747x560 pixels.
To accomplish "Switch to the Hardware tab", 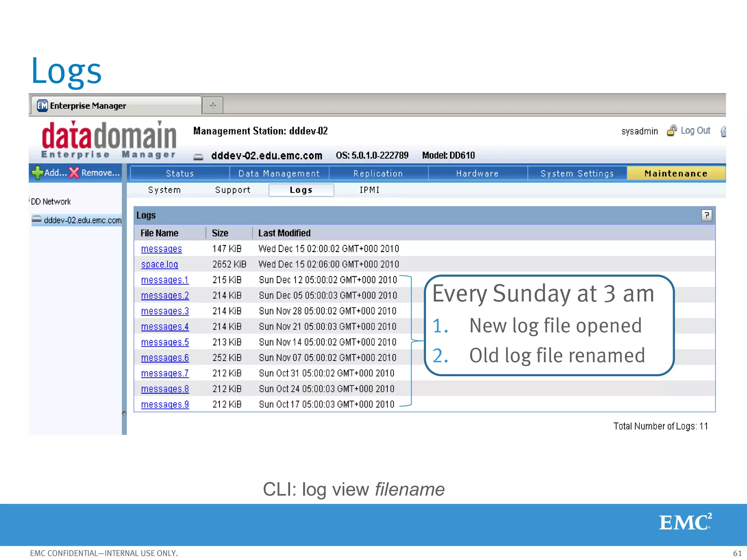I will 477,174.
